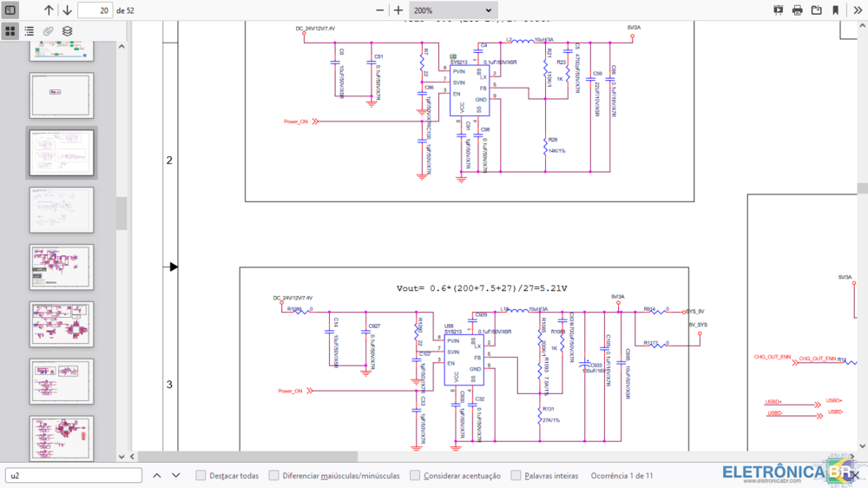The width and height of the screenshot is (868, 488).
Task: Click the find input containing u2
Action: [x=74, y=475]
